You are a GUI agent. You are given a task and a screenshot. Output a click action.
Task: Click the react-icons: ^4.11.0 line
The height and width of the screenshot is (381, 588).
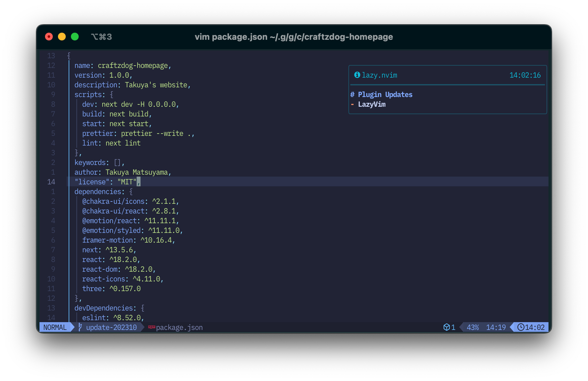tap(123, 279)
